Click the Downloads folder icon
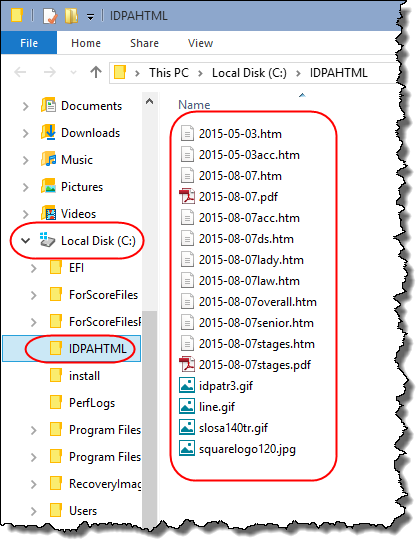The image size is (416, 540). click(49, 133)
